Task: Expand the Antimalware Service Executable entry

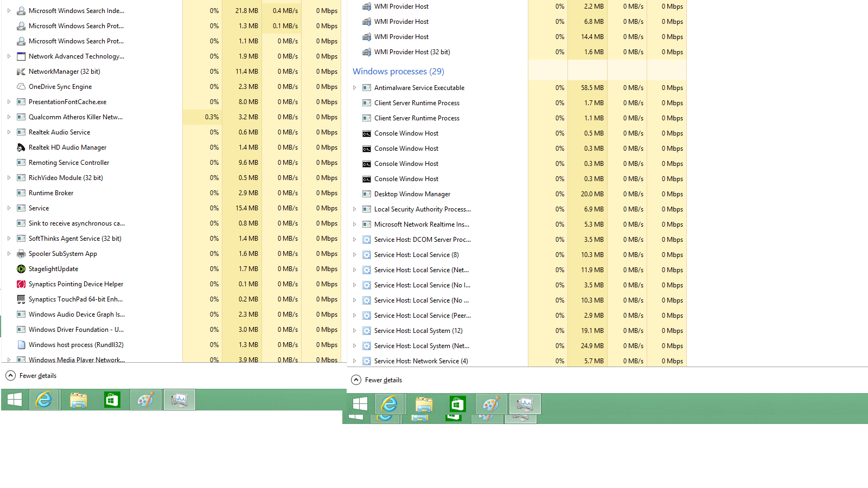Action: tap(355, 88)
